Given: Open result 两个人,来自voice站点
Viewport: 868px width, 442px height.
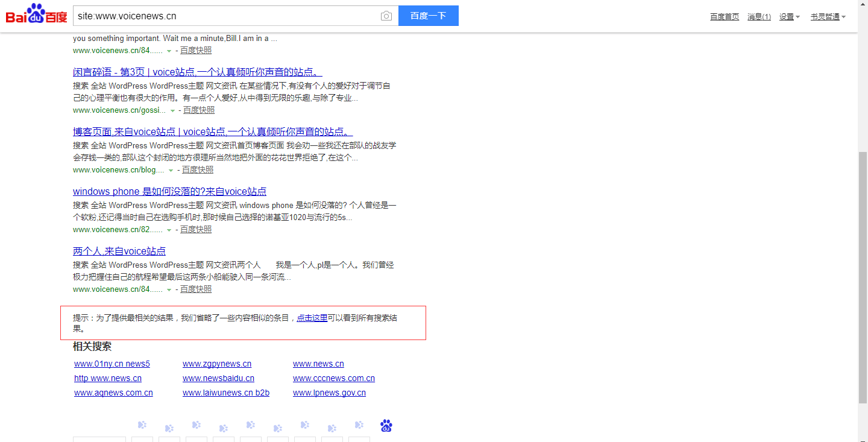Looking at the screenshot, I should tap(119, 251).
